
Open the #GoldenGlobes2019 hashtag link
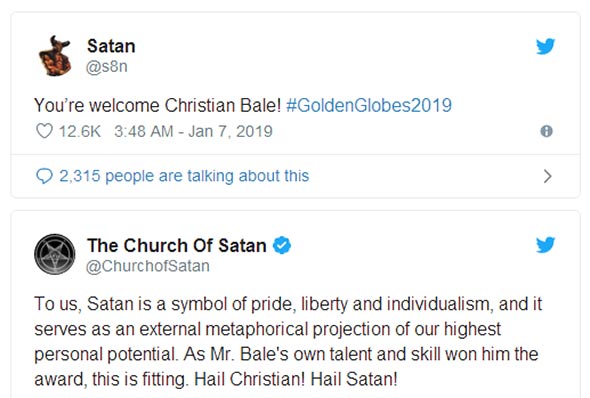point(369,105)
